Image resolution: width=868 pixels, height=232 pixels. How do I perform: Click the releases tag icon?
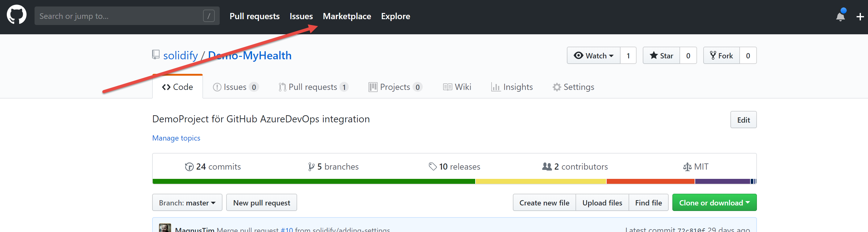[x=433, y=166]
